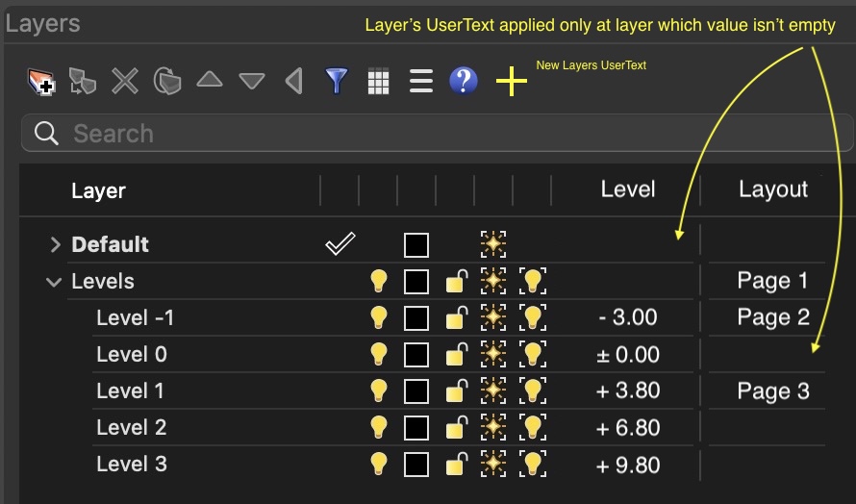Toggle Level 0 visibility bulb
Viewport: 856px width, 504px height.
[378, 354]
